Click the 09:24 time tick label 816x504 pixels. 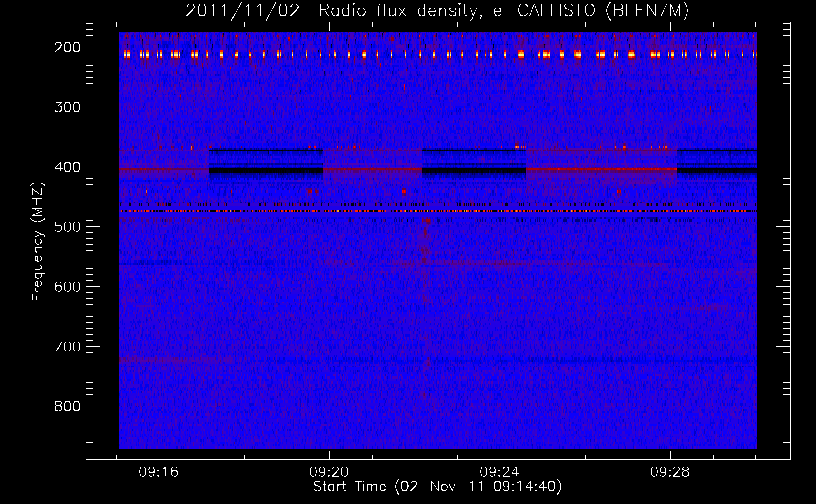500,472
